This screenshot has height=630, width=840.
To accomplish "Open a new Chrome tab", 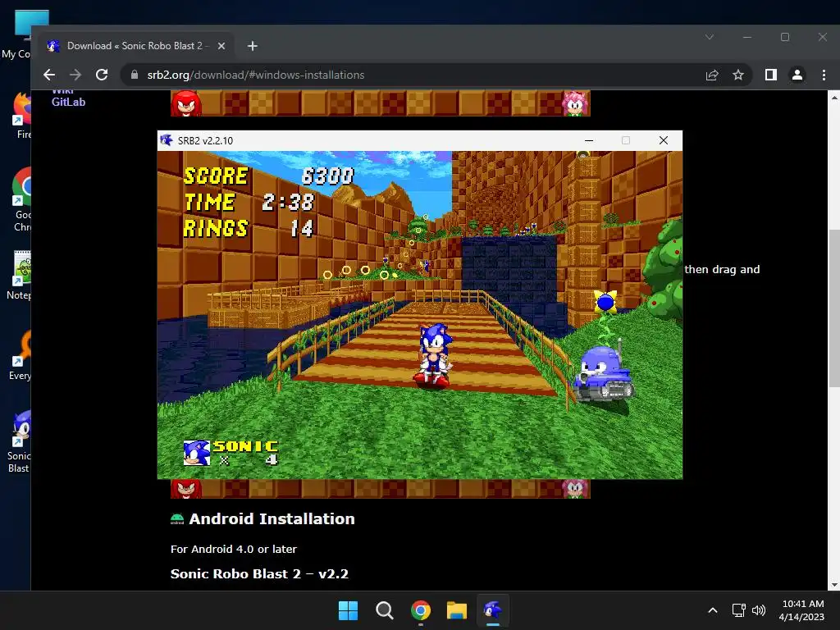I will 253,46.
